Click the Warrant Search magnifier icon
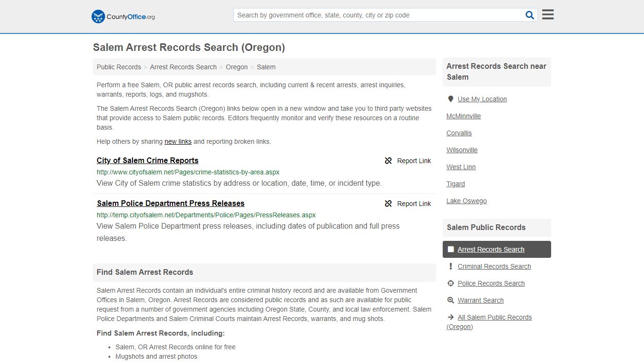 [x=451, y=300]
